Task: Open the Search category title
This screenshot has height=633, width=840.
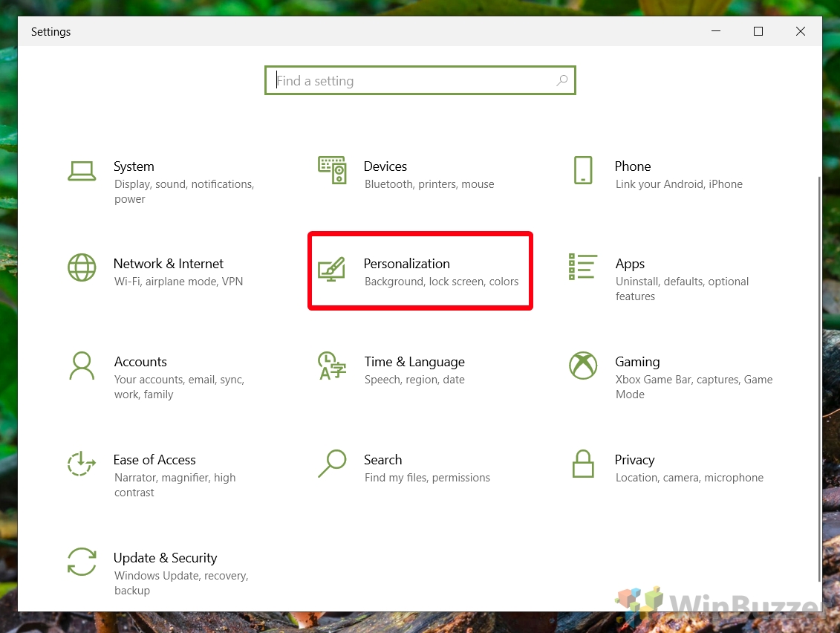Action: click(382, 460)
